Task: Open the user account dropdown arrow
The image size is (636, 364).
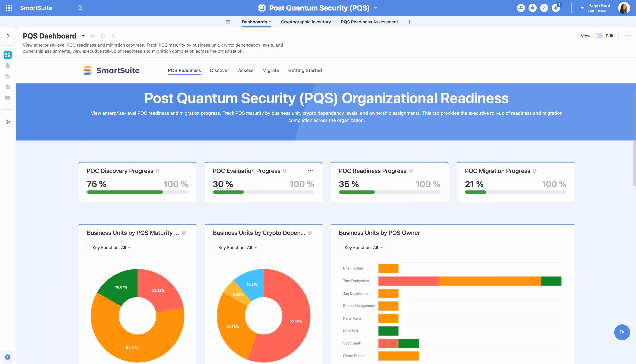Action: (x=582, y=8)
